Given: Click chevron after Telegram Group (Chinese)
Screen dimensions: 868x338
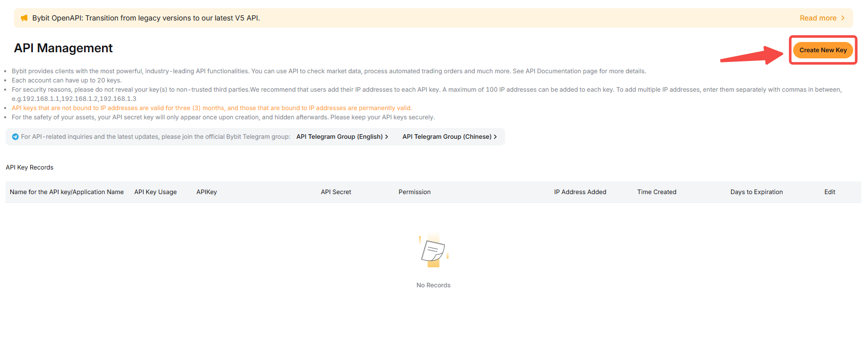Looking at the screenshot, I should (x=495, y=137).
